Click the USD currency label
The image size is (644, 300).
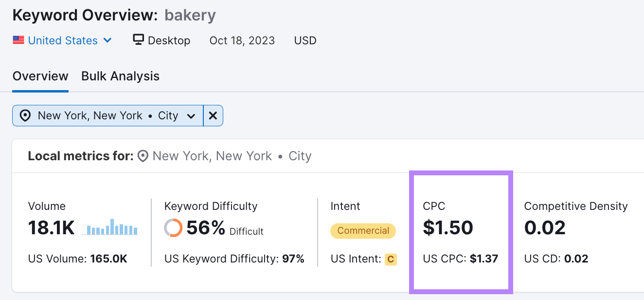point(305,40)
